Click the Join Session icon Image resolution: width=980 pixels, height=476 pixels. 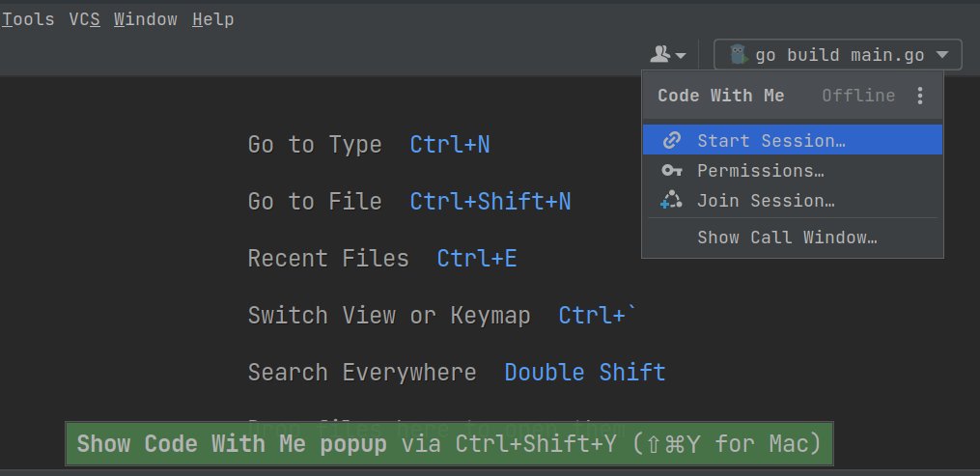(671, 200)
